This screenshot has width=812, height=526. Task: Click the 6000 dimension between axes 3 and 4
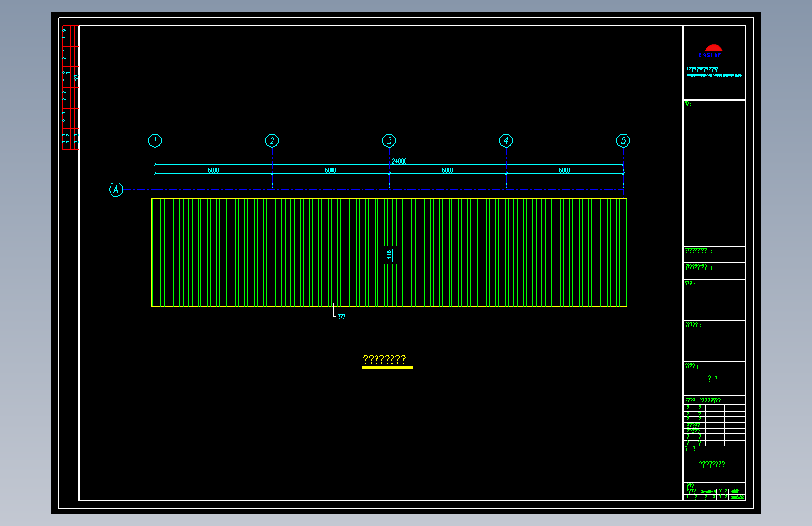[448, 169]
